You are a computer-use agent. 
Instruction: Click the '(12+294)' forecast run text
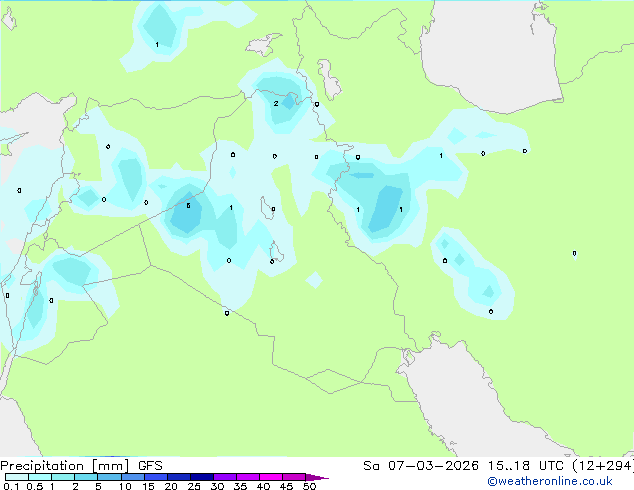click(603, 465)
